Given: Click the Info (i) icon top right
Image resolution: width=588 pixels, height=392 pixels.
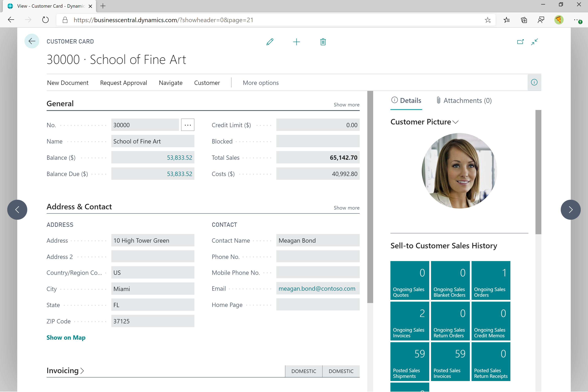Looking at the screenshot, I should pos(534,82).
